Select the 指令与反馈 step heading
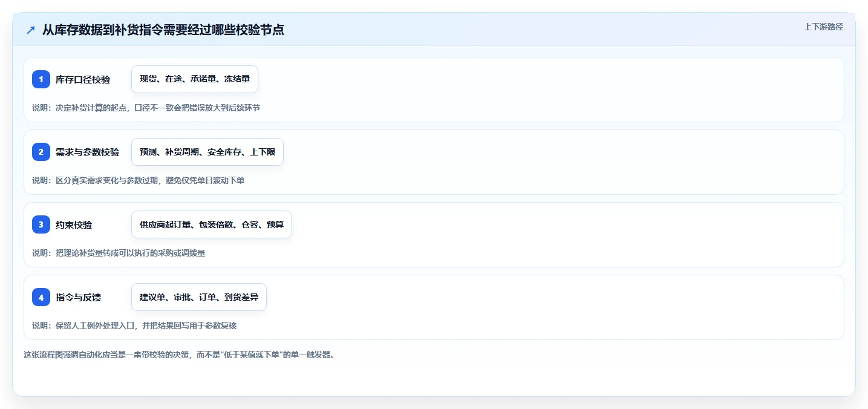The height and width of the screenshot is (409, 868). (x=79, y=298)
